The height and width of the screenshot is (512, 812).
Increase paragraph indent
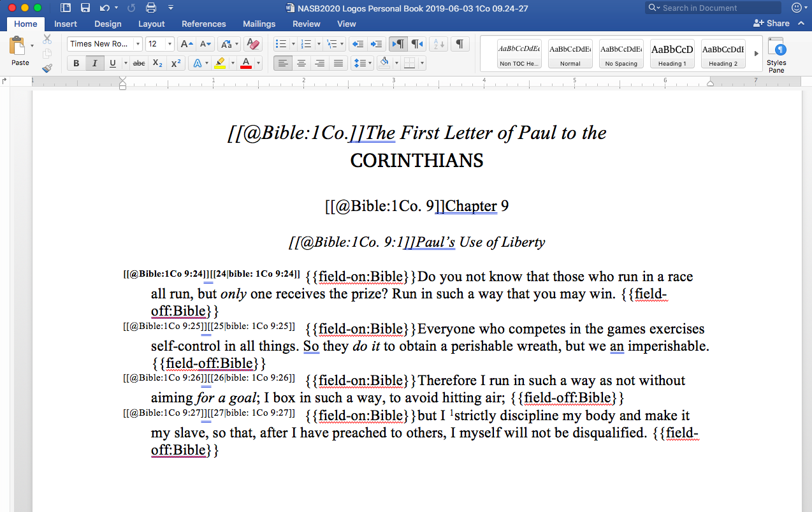pos(376,44)
